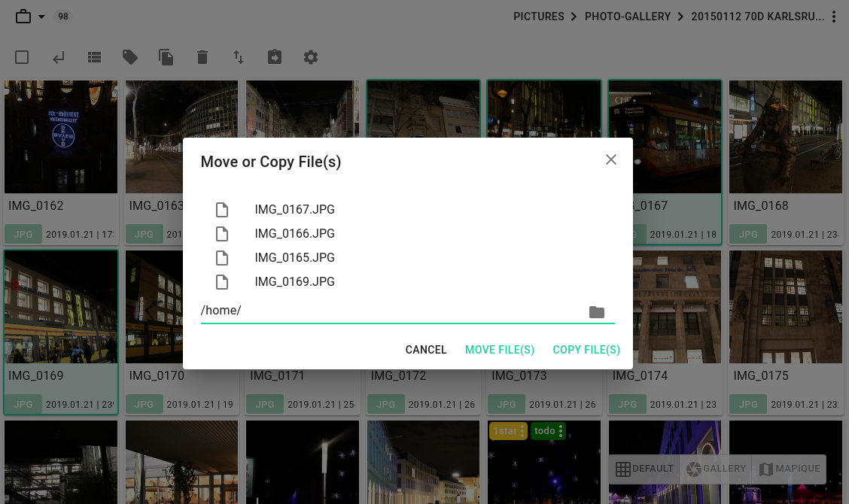
Task: Open the IMG_0169 train thumbnail
Action: click(61, 306)
